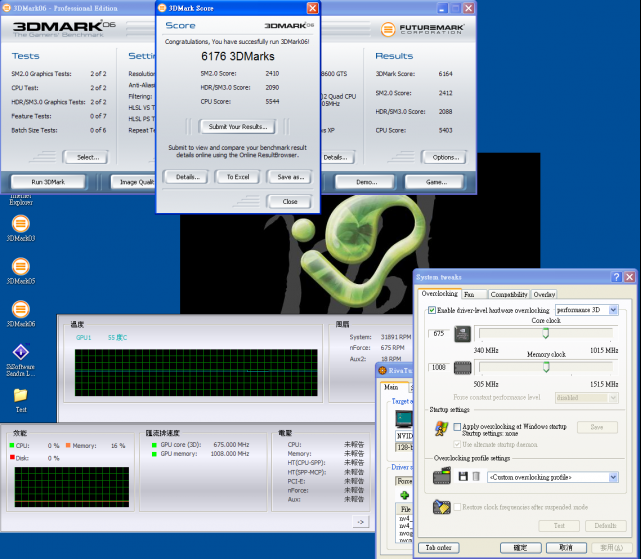641x559 pixels.
Task: Click Options button under Results
Action: [444, 157]
